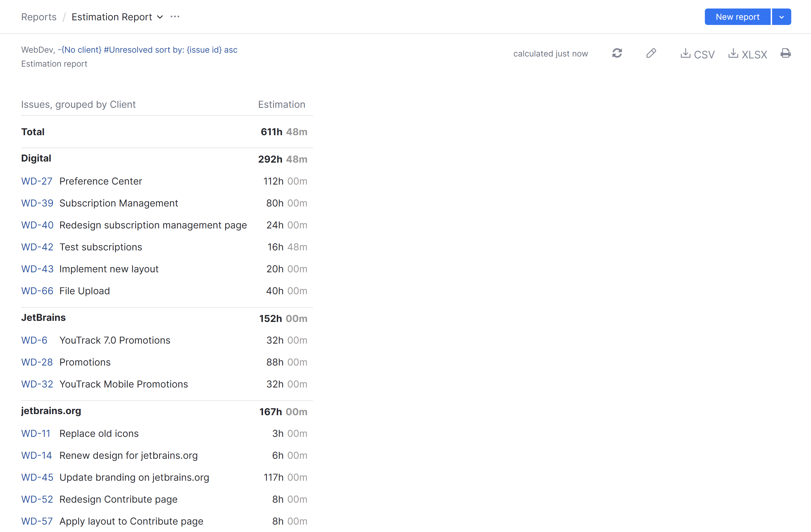Print the report using printer icon
Screen dimensions: 811x532
785,53
